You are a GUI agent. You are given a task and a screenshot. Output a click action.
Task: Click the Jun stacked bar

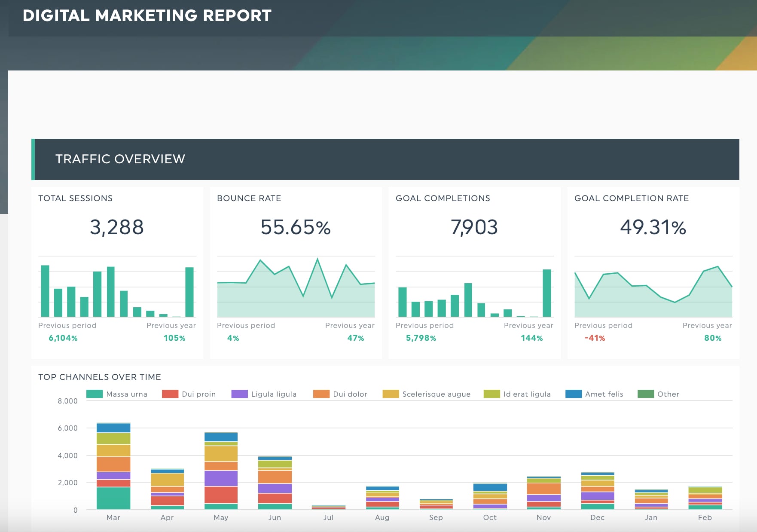[x=275, y=483]
